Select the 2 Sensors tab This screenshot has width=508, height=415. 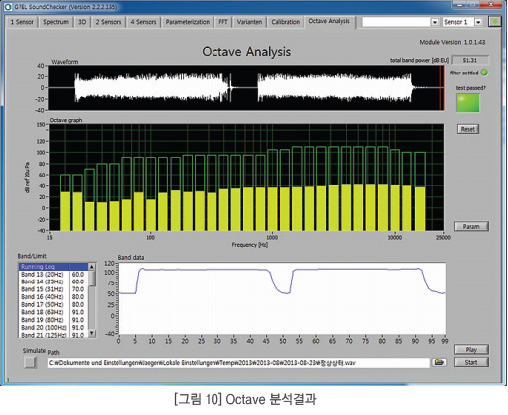point(108,22)
